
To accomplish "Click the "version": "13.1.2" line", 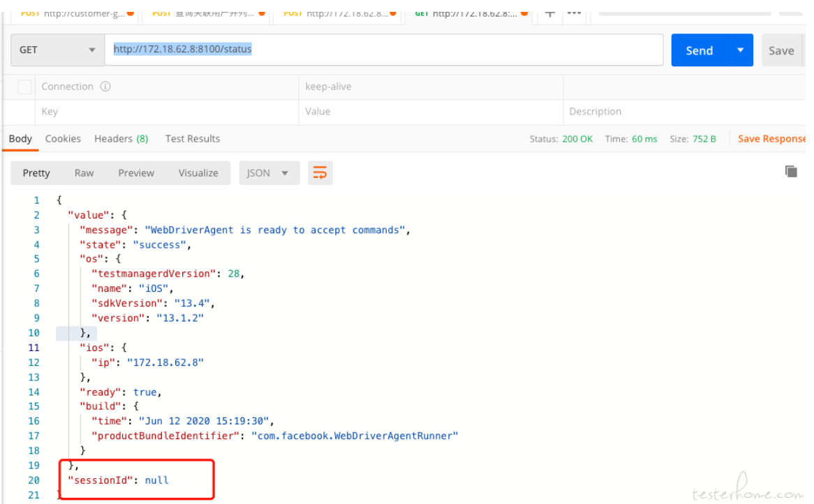I will pyautogui.click(x=147, y=318).
